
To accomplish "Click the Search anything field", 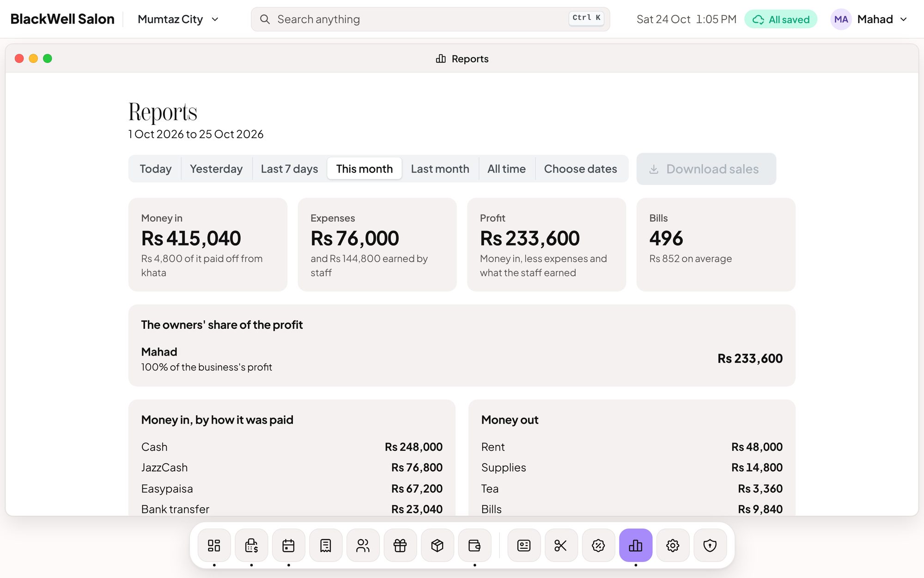I will click(430, 19).
